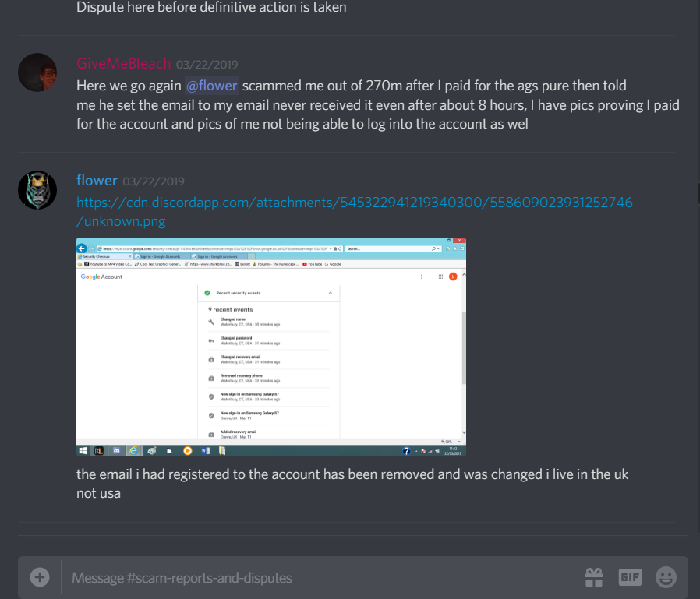Click the @flower mention
This screenshot has height=599, width=700.
[x=211, y=86]
